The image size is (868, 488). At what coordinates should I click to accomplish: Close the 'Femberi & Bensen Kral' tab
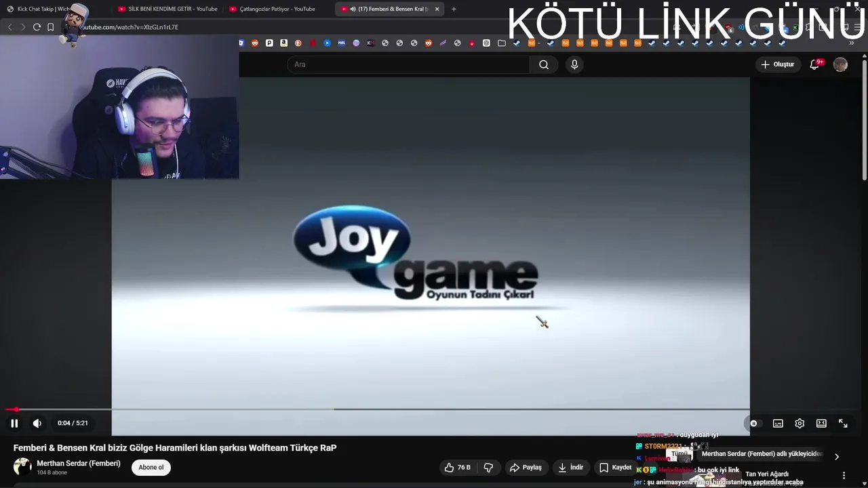coord(437,9)
